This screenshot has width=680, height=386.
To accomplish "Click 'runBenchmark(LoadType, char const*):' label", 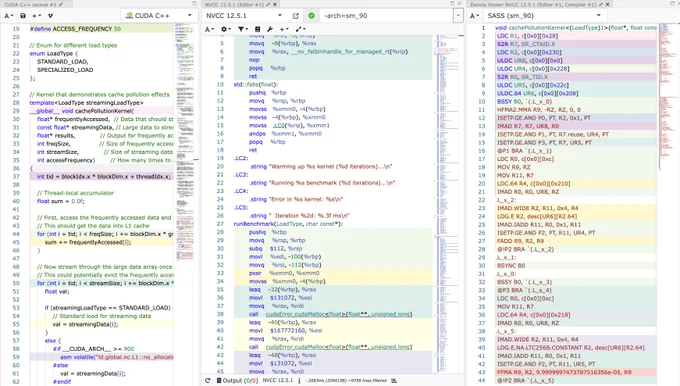I will [288, 224].
